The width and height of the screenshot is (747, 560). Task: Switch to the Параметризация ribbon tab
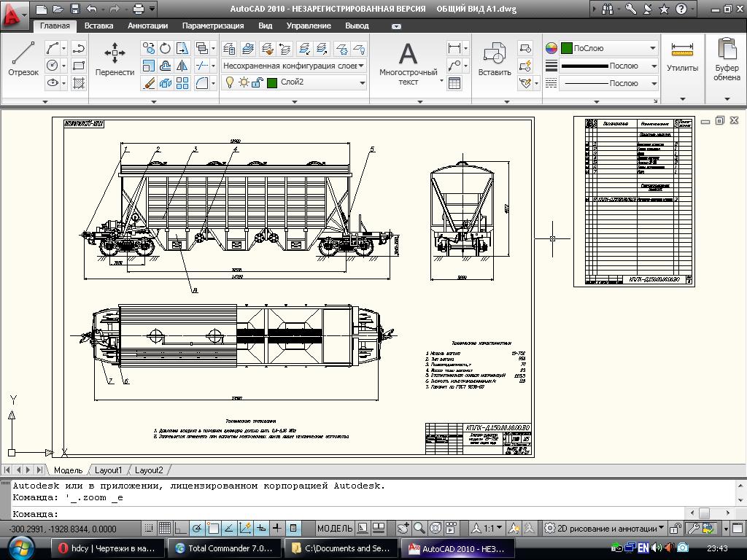pos(213,26)
